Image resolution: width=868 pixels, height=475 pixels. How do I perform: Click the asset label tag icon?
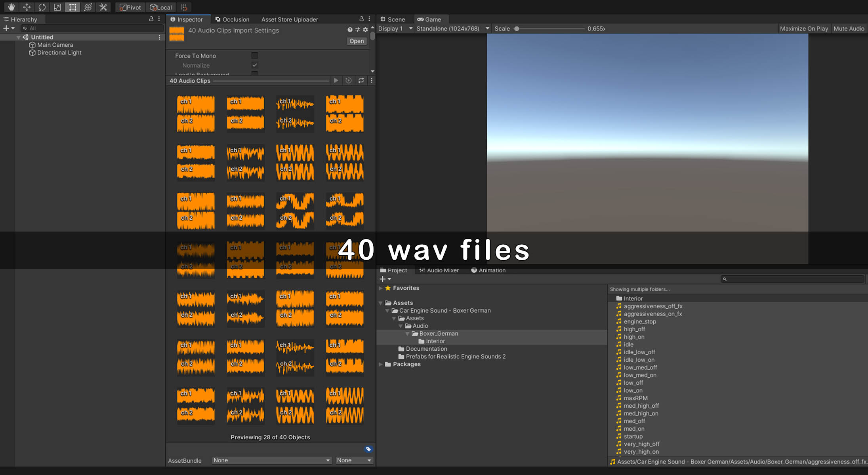tap(368, 449)
